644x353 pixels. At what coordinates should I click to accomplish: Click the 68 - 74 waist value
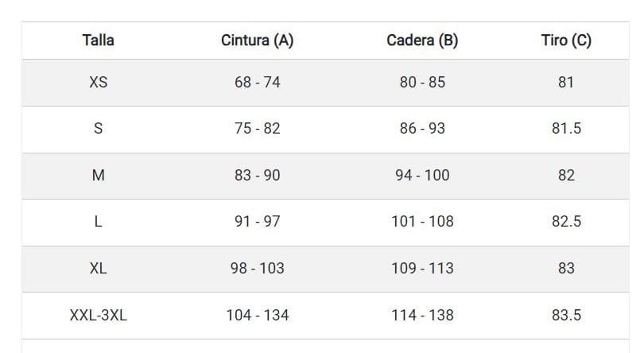click(x=257, y=82)
